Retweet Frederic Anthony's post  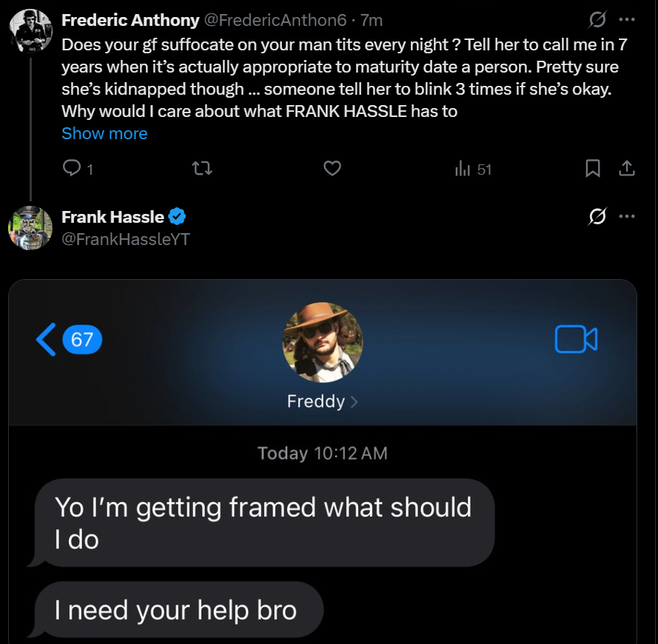coord(202,169)
